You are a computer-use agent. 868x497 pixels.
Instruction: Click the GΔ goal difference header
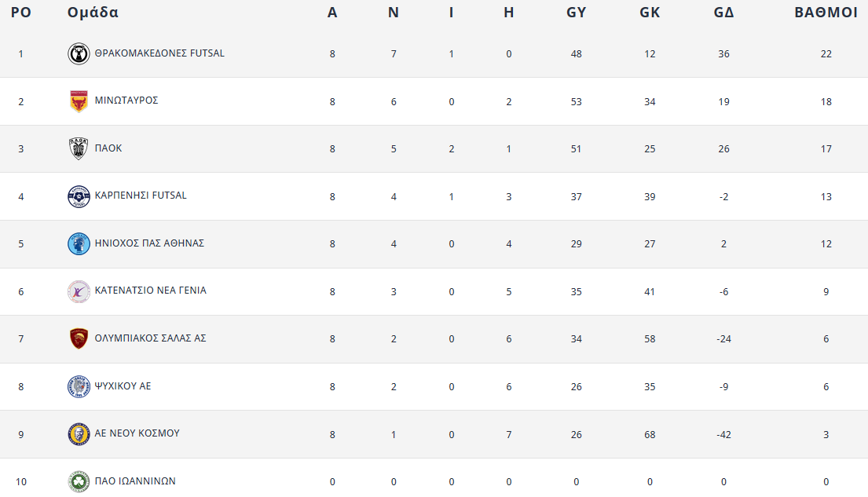click(x=723, y=13)
